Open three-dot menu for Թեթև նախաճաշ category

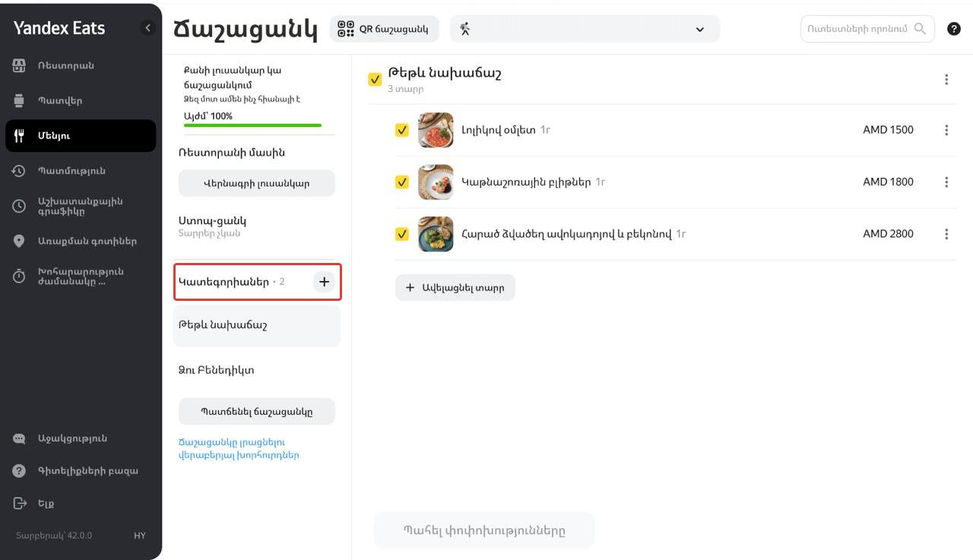[x=946, y=80]
